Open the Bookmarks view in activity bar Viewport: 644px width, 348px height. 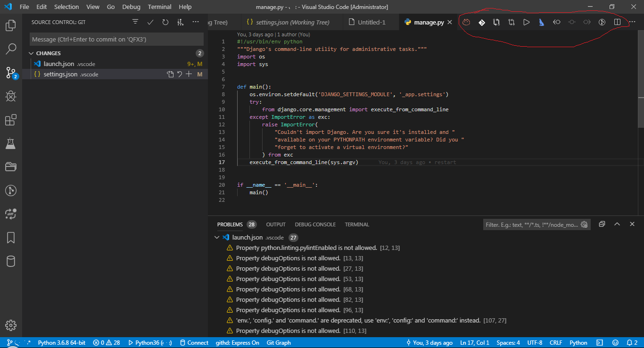(x=11, y=237)
